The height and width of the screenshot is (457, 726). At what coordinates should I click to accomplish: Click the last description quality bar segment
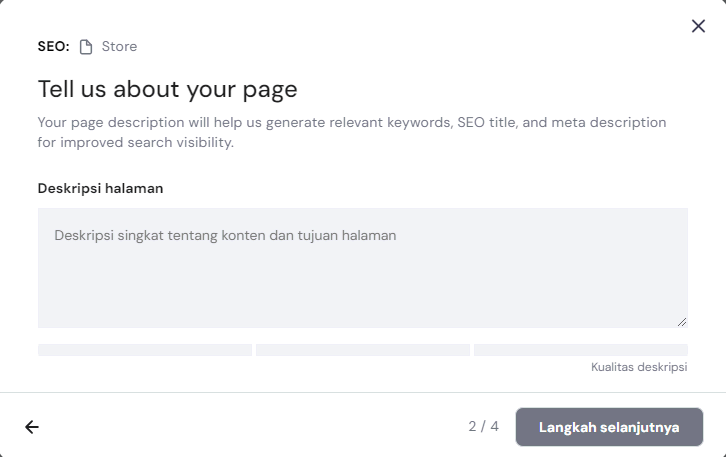[x=580, y=350]
